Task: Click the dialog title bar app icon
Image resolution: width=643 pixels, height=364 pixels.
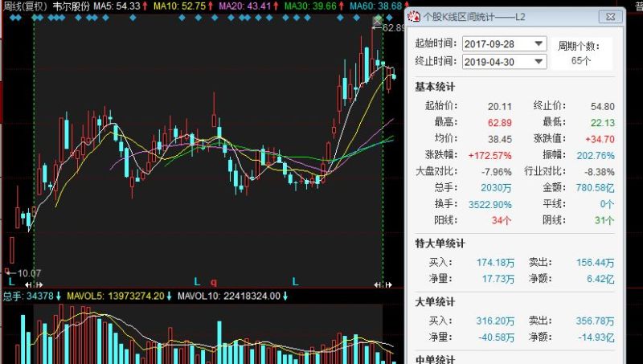Action: pyautogui.click(x=413, y=16)
